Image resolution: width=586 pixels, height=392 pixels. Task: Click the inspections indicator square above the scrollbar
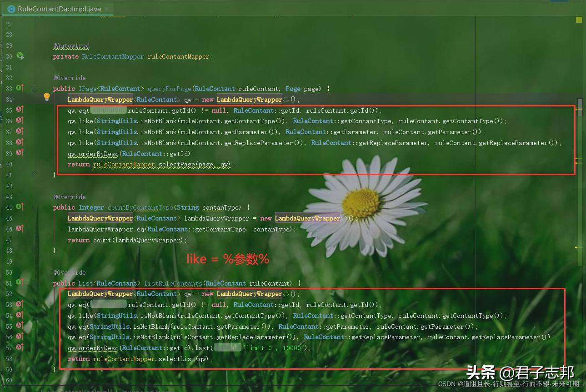pyautogui.click(x=579, y=20)
